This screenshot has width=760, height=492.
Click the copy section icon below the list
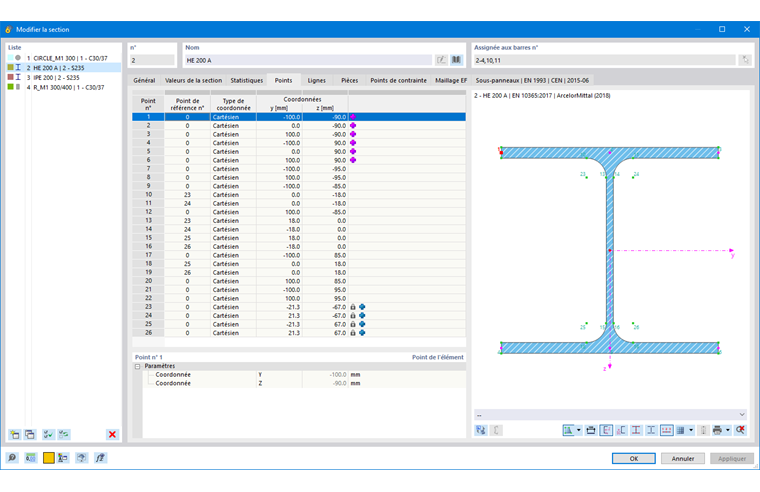(30, 434)
